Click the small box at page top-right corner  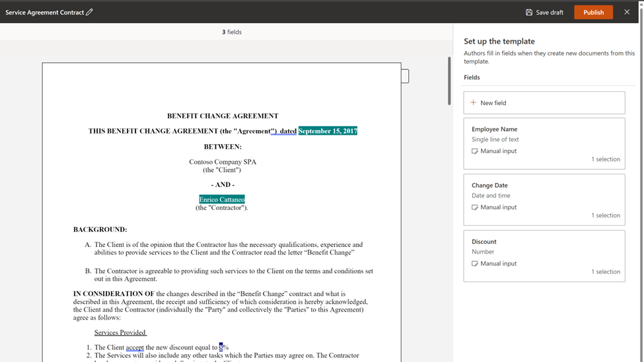coord(405,77)
